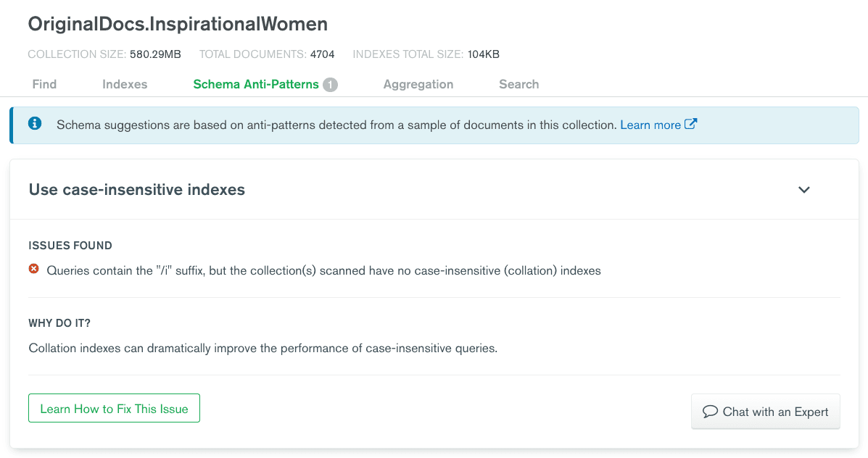
Task: Click the "/i" suffix issue description text
Action: 323,270
